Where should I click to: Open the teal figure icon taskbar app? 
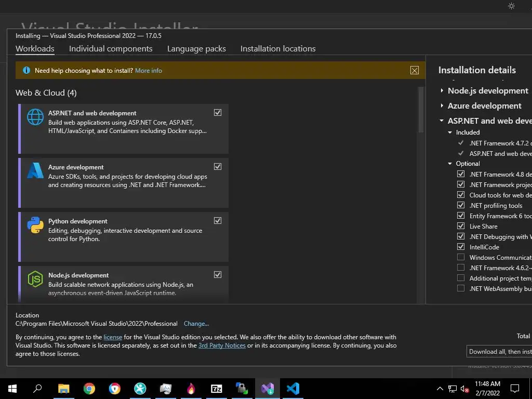coord(140,389)
